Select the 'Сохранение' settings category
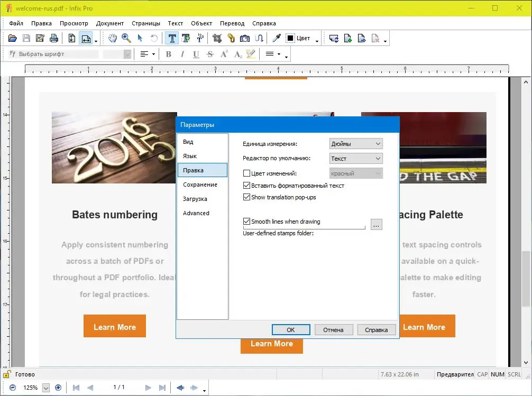 pos(203,185)
